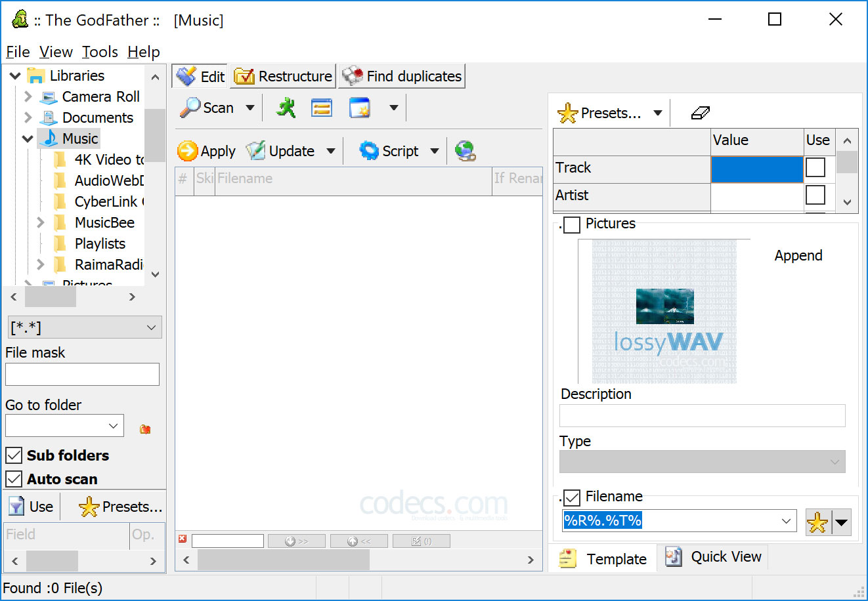Viewport: 868px width, 601px height.
Task: Click the back << button below file list
Action: [x=359, y=541]
